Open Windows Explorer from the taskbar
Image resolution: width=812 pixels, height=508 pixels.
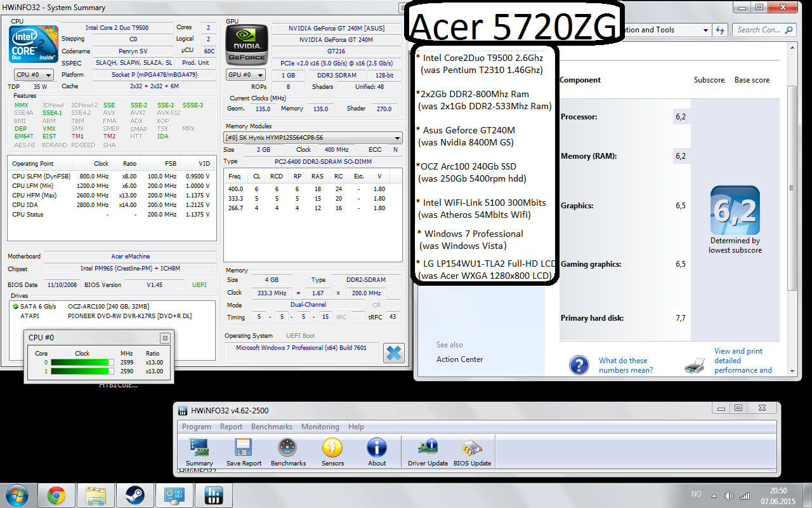point(96,495)
